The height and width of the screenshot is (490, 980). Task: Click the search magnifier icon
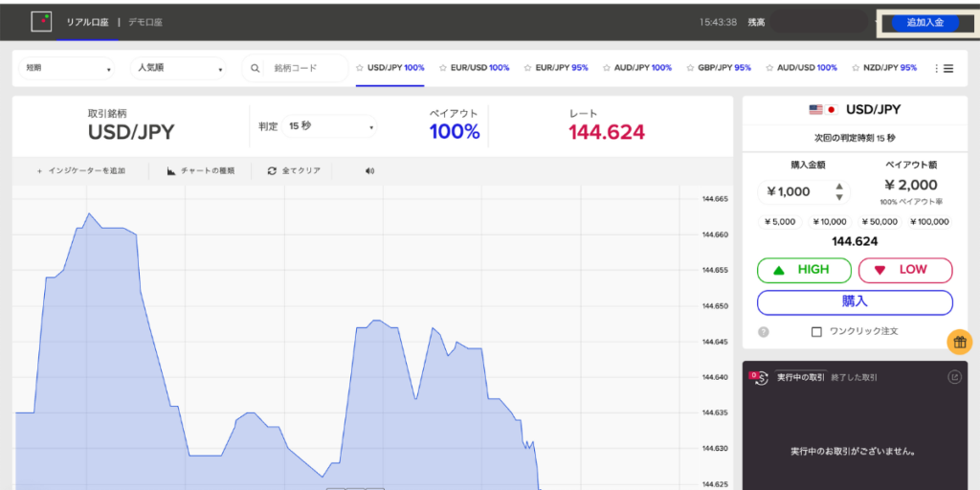(256, 68)
